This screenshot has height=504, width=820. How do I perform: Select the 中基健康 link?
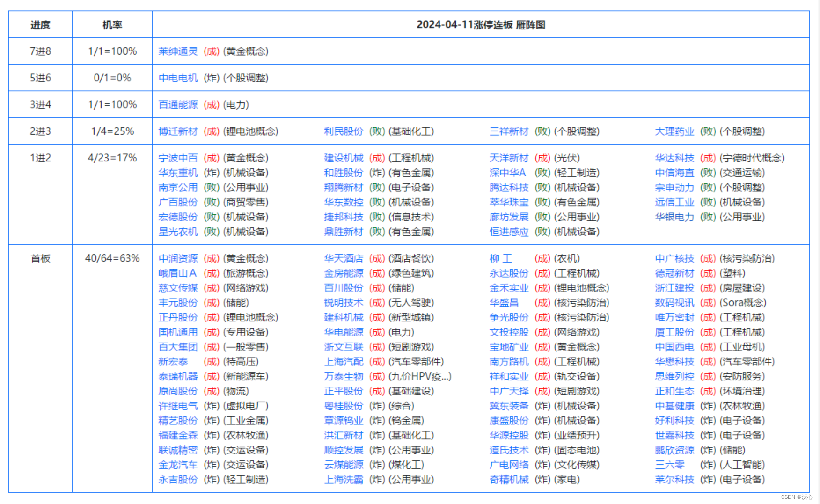(674, 406)
